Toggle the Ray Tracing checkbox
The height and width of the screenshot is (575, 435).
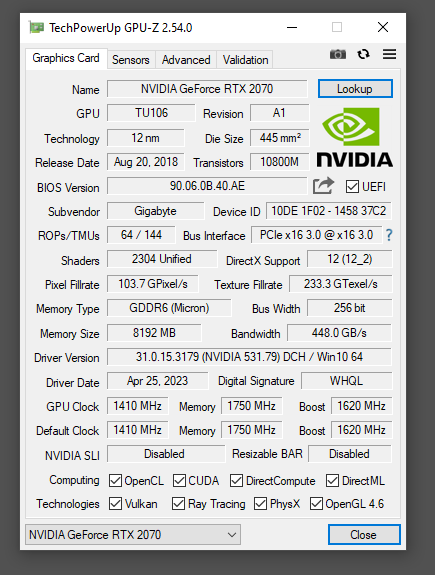tap(178, 504)
